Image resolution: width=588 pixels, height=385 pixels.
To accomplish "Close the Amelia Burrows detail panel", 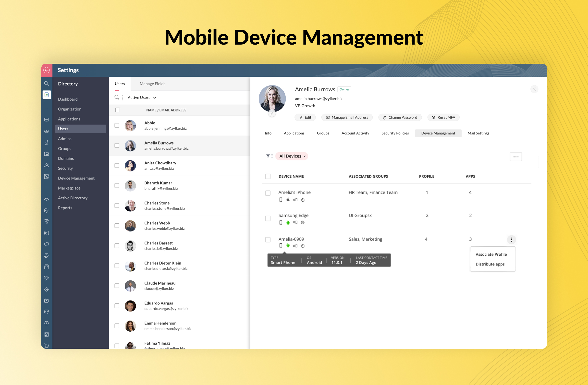I will [534, 89].
